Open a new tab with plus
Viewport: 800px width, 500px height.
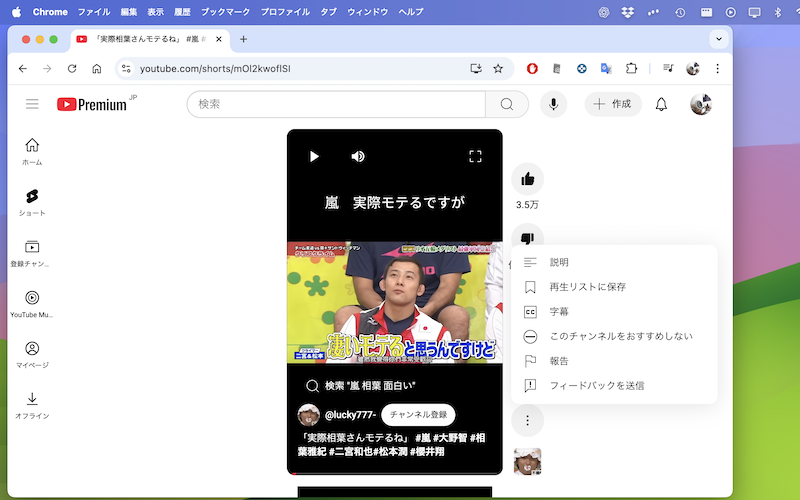[243, 39]
